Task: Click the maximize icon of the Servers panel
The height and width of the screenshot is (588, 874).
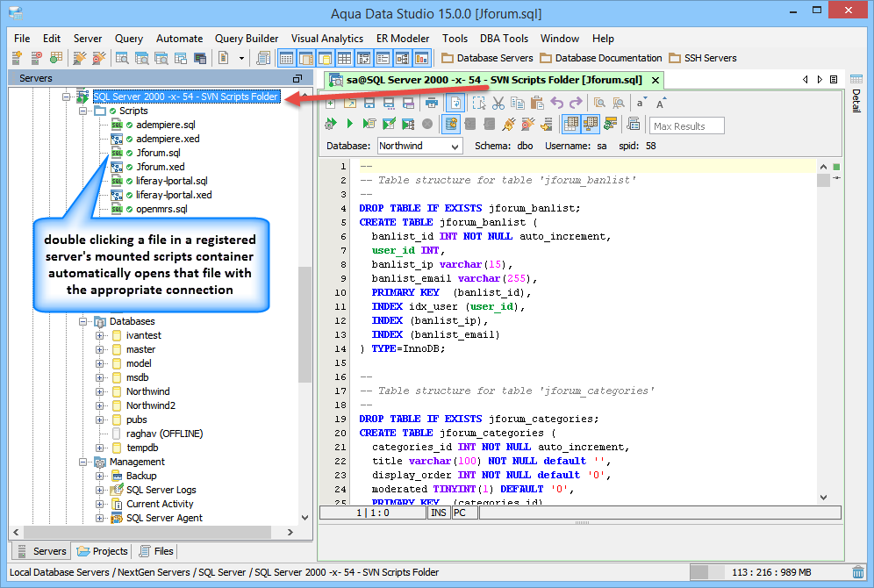Action: [297, 79]
